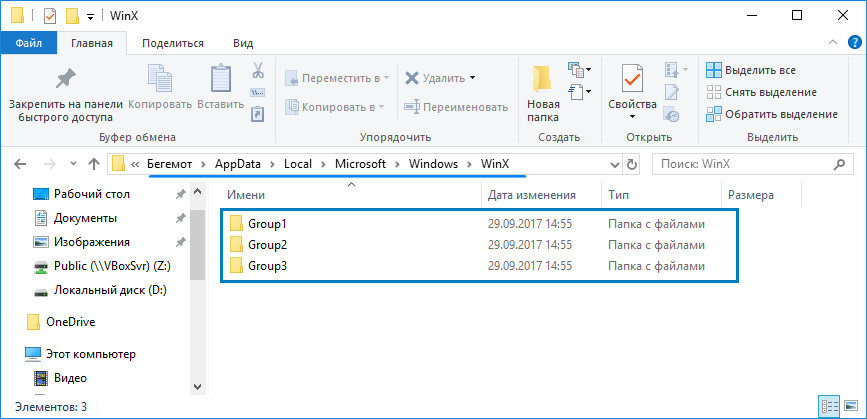Click the History icon in Открыть group

click(671, 114)
